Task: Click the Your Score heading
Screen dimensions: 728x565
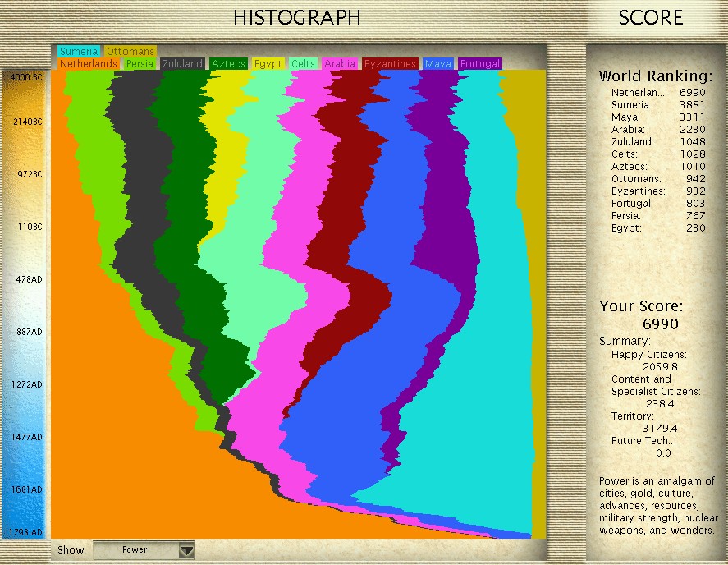Action: [641, 306]
